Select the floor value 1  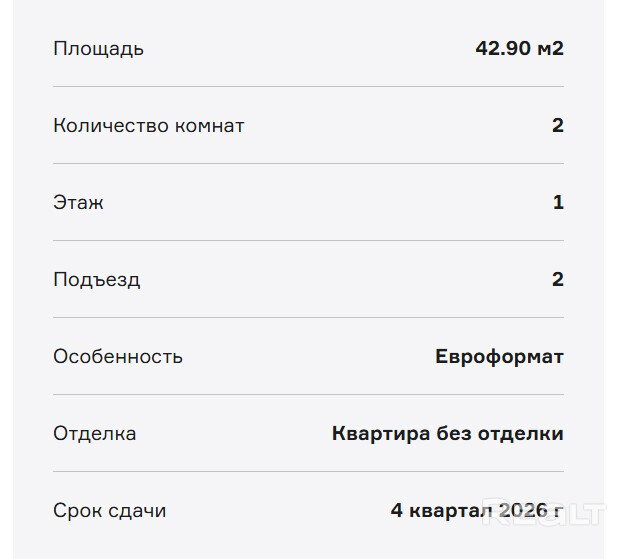(558, 203)
